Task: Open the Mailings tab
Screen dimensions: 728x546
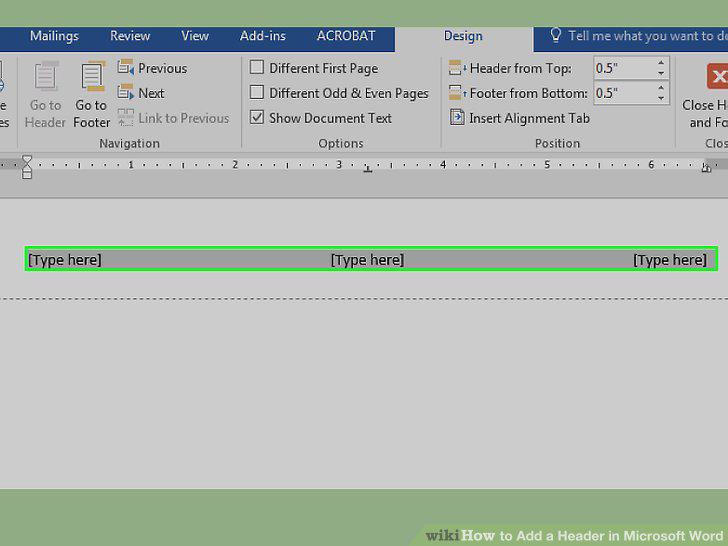Action: pos(54,36)
